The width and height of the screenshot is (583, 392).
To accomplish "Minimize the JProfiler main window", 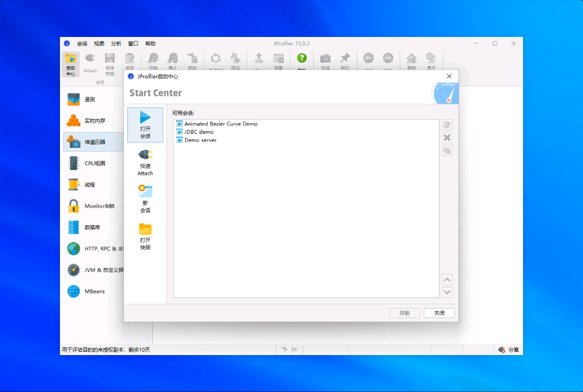I will pyautogui.click(x=476, y=44).
